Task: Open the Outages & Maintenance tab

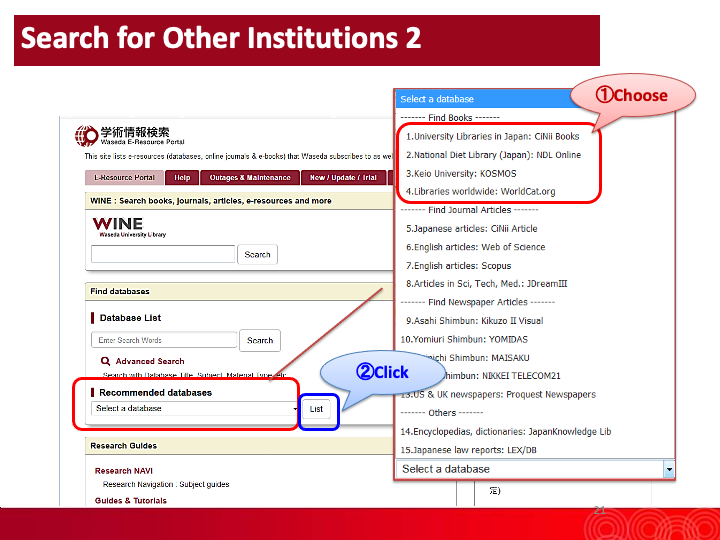Action: click(250, 177)
